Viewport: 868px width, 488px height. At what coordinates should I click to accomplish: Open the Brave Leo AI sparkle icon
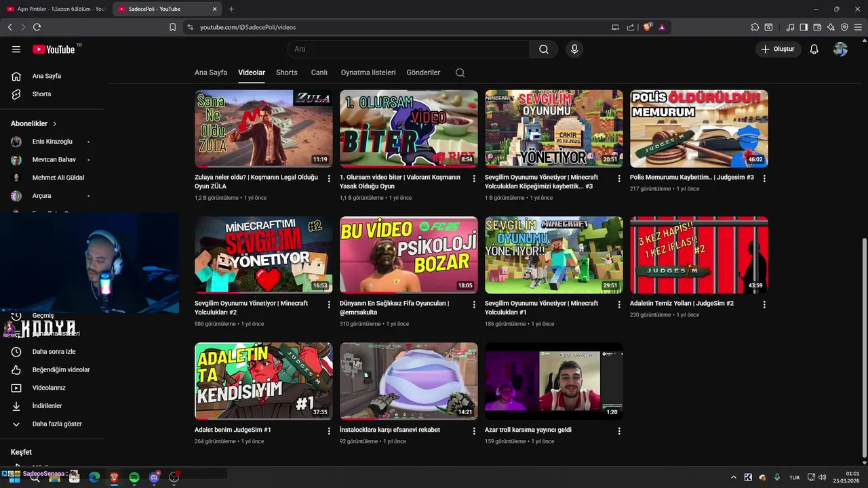point(831,27)
